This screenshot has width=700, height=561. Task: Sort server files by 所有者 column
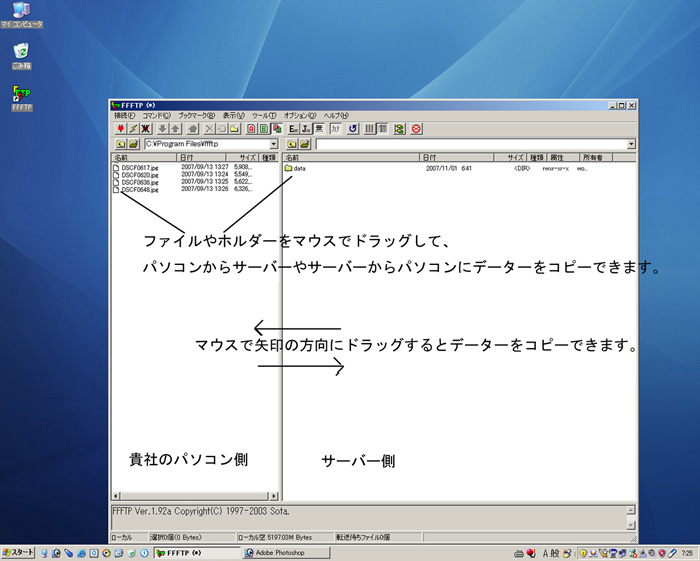(596, 158)
